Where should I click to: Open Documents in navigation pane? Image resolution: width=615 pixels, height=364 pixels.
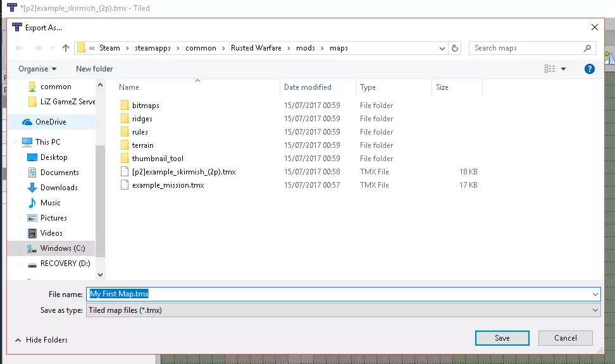[x=59, y=173]
